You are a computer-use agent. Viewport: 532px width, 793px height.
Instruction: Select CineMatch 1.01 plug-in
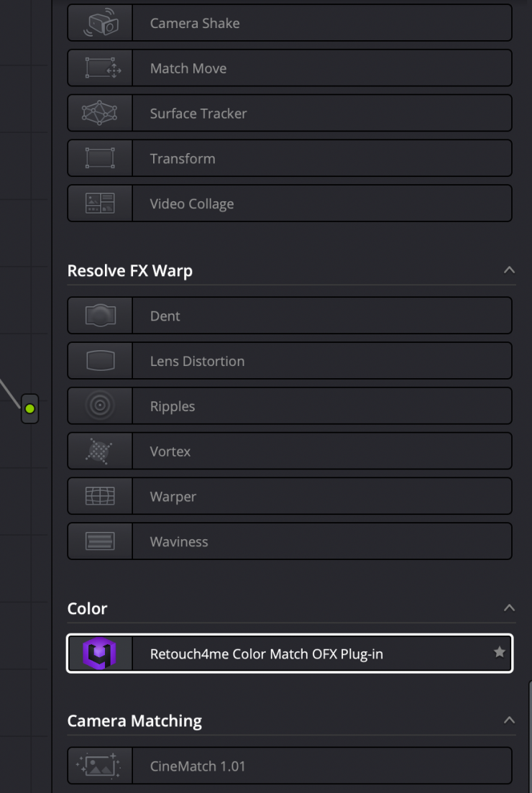click(198, 766)
